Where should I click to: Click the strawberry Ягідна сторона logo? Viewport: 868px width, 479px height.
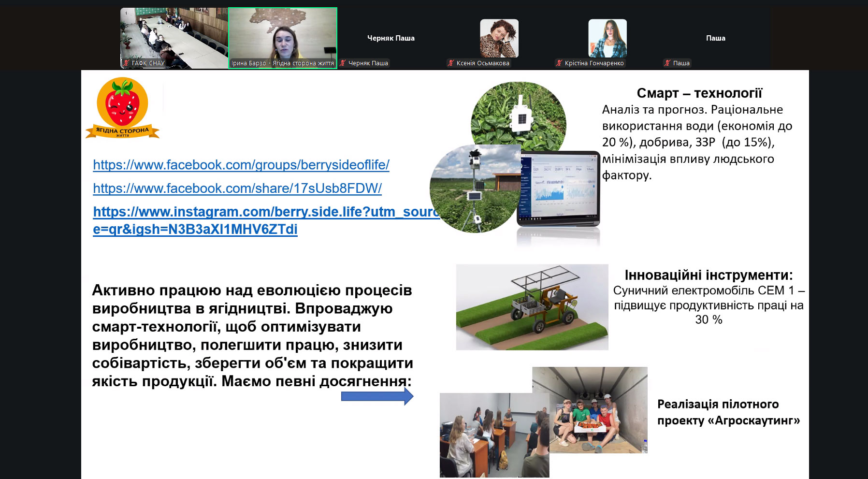pyautogui.click(x=122, y=108)
